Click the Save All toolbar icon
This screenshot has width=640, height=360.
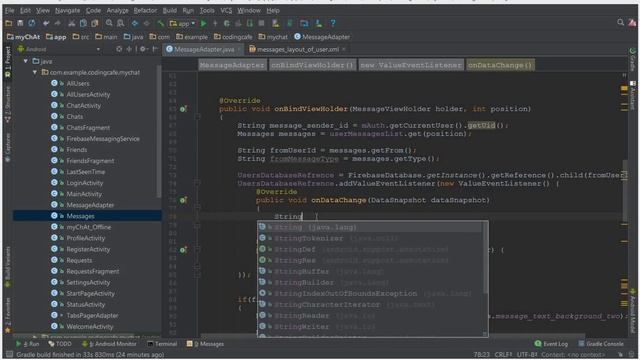[x=20, y=24]
